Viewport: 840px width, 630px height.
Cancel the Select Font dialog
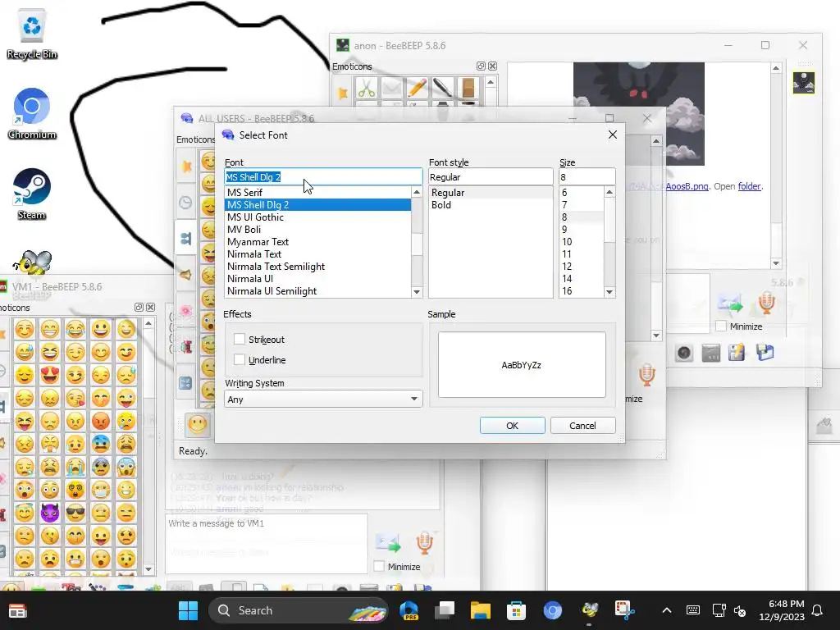pyautogui.click(x=582, y=426)
